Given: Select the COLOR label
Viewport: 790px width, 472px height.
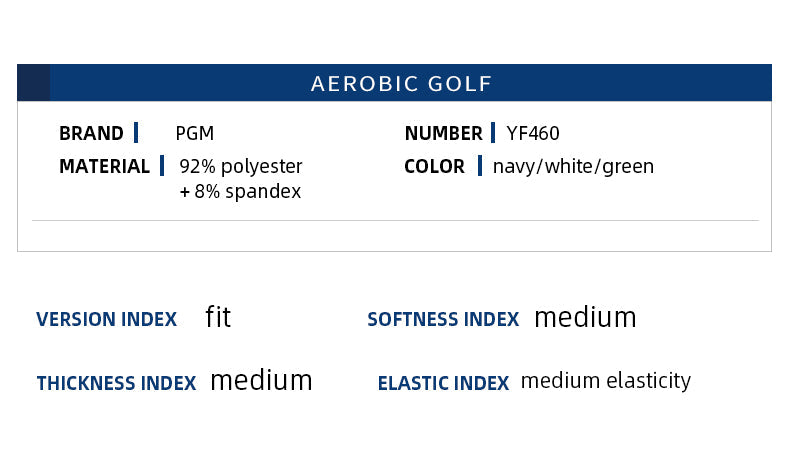Looking at the screenshot, I should [x=434, y=166].
